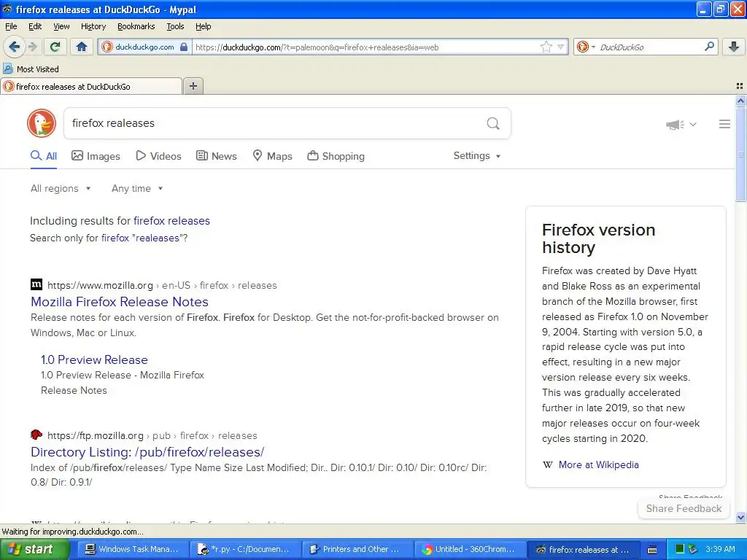Switch to Images results
747x560 pixels.
point(96,156)
